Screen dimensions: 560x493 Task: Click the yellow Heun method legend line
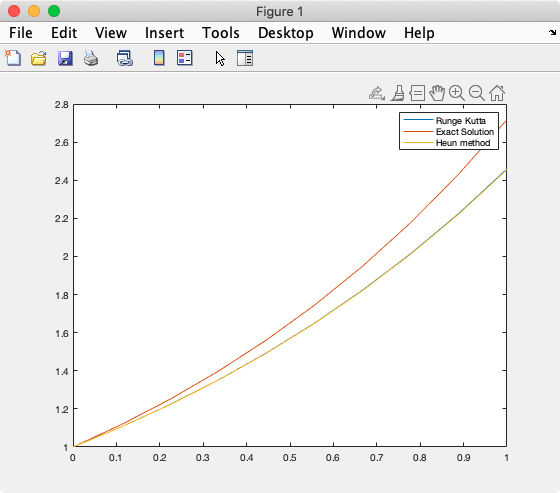[418, 143]
